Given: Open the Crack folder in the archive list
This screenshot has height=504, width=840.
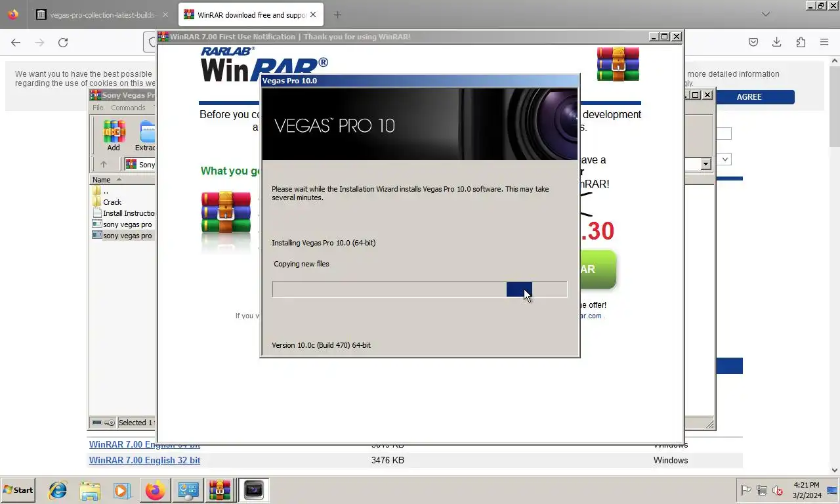Looking at the screenshot, I should pyautogui.click(x=112, y=202).
